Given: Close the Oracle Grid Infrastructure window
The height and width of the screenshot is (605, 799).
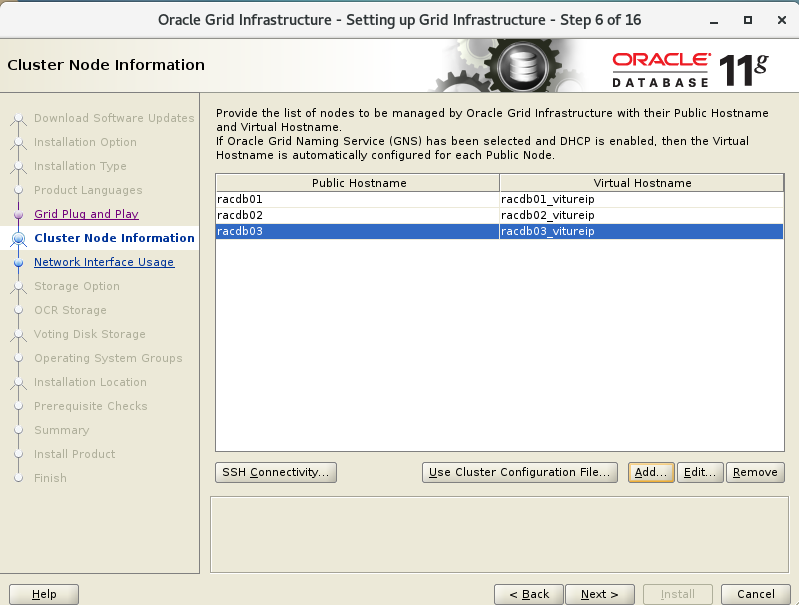Looking at the screenshot, I should (x=782, y=20).
